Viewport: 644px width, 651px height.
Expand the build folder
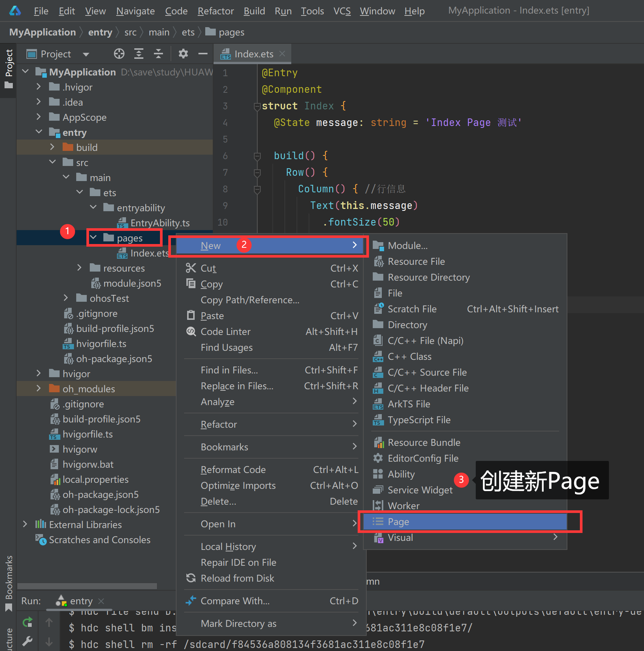(x=52, y=147)
